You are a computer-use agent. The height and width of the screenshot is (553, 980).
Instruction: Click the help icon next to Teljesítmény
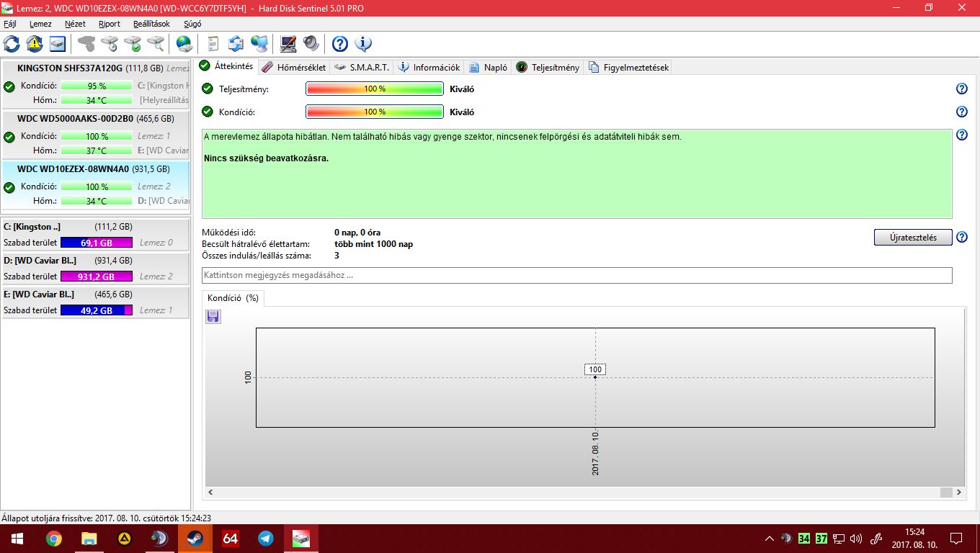[961, 89]
